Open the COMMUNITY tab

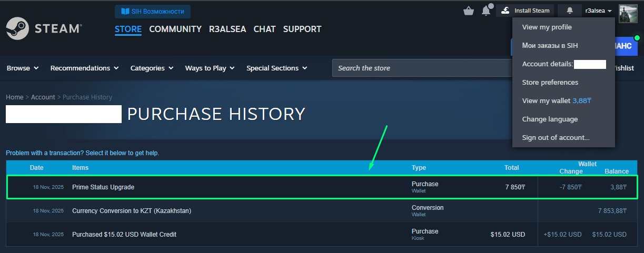pos(175,29)
